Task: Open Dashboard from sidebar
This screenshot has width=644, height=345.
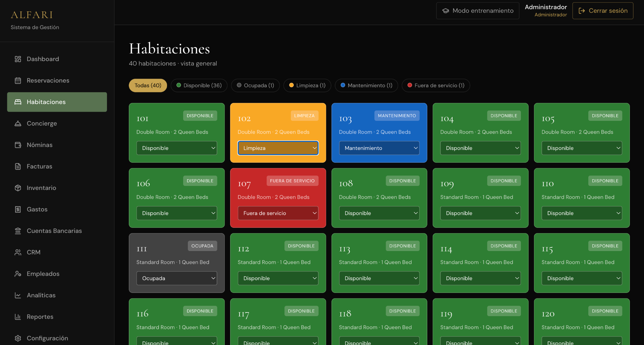Action: click(x=57, y=59)
